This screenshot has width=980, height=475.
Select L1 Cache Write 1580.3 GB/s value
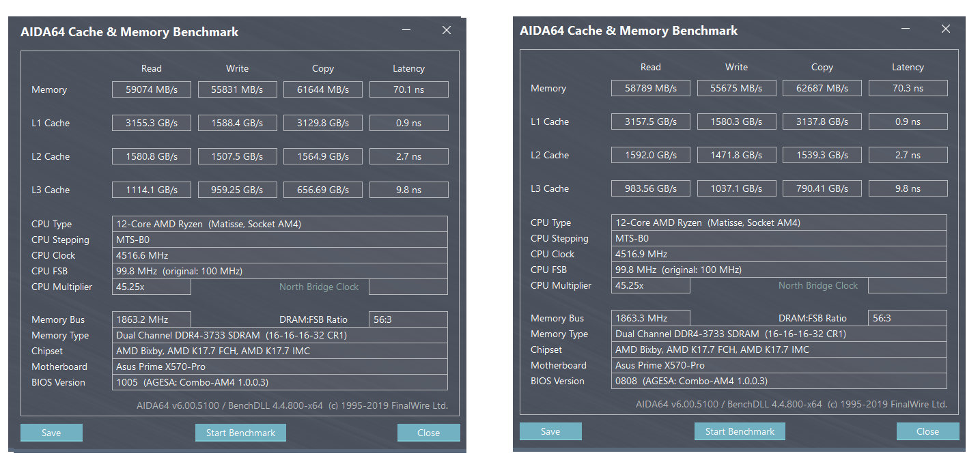(737, 121)
